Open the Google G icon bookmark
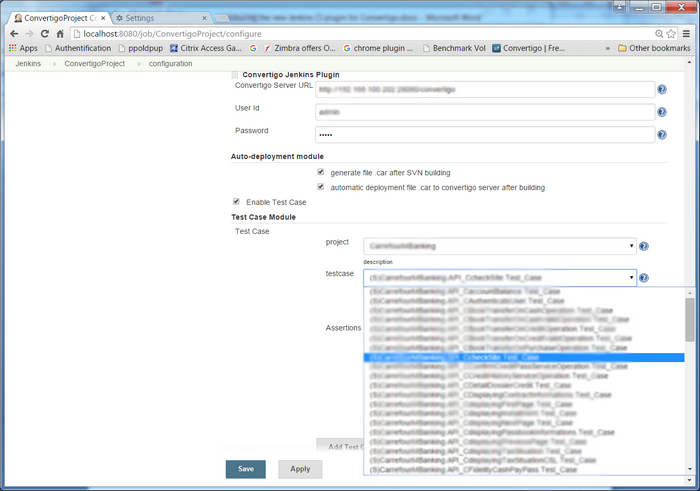Viewport: 700px width, 491px height. point(253,48)
